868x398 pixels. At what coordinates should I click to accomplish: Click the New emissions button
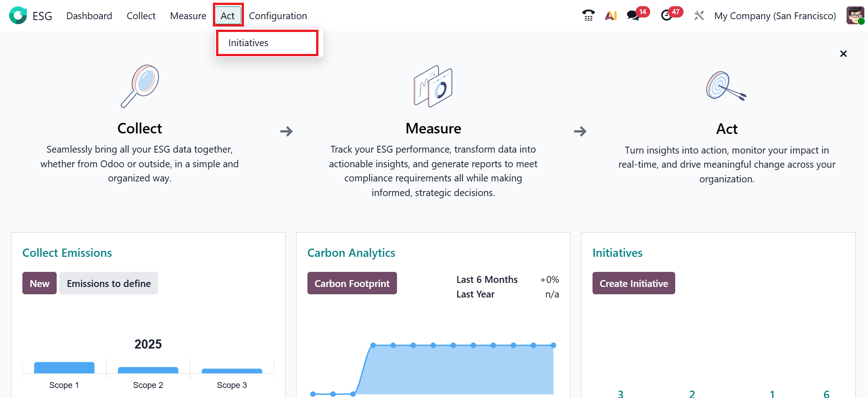point(39,283)
